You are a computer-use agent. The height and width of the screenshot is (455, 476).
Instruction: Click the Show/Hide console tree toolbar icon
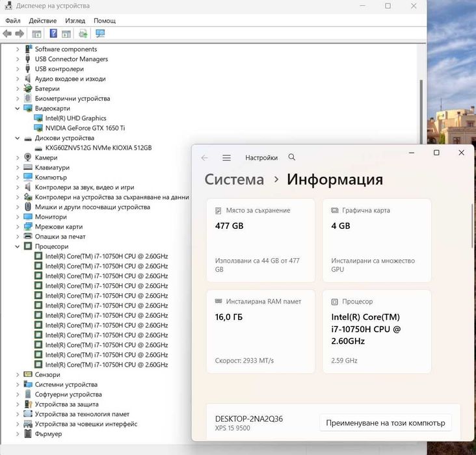[x=36, y=34]
